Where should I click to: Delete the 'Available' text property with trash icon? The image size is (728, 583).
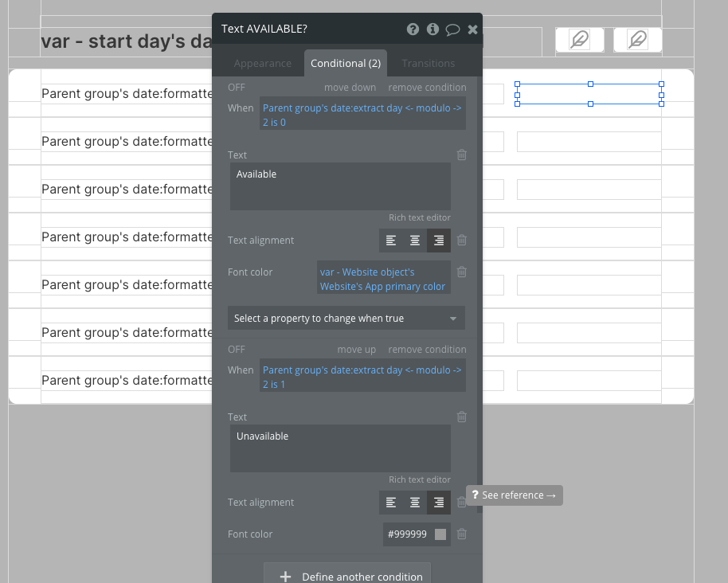462,155
